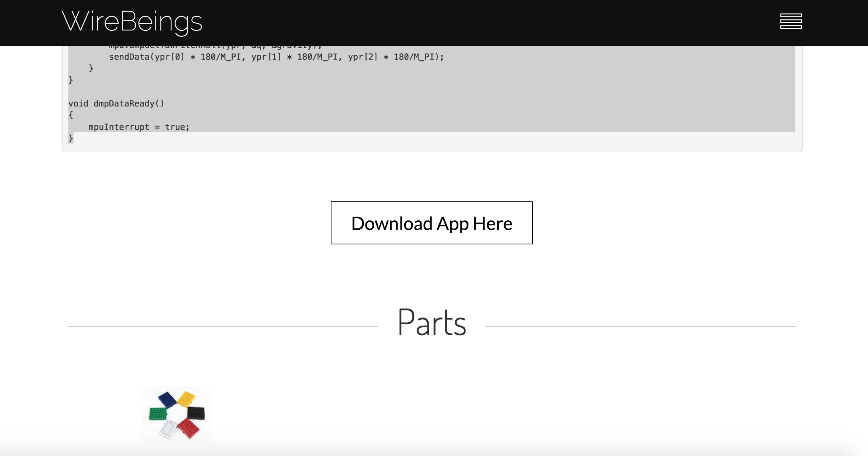
Task: Click the yellow breadboard in the image
Action: [186, 398]
